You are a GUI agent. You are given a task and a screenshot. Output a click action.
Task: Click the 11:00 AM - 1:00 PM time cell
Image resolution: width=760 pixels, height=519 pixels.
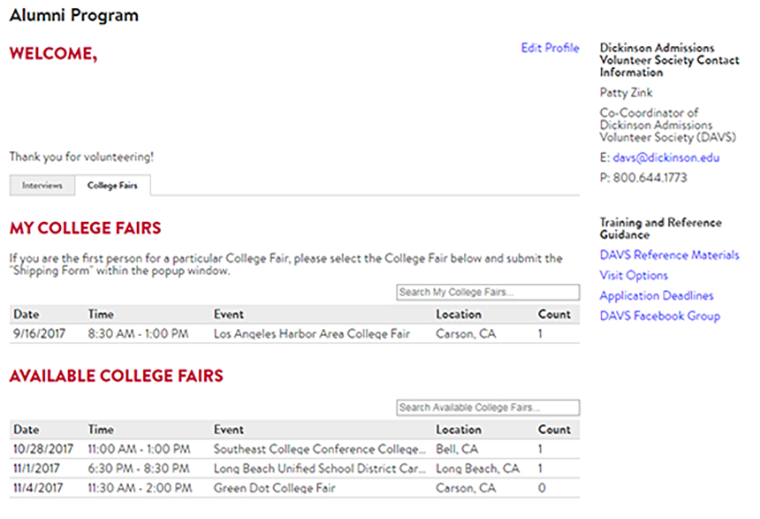(139, 449)
